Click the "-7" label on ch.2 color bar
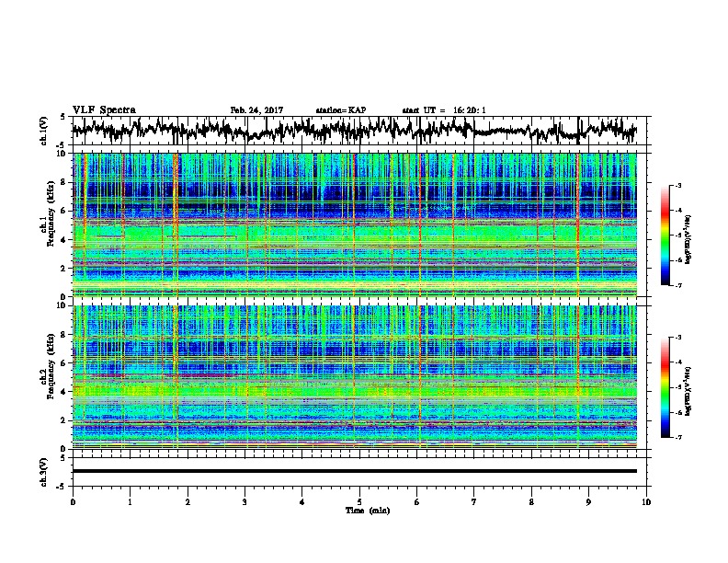Viewport: 728px width, 563px height. pyautogui.click(x=678, y=438)
